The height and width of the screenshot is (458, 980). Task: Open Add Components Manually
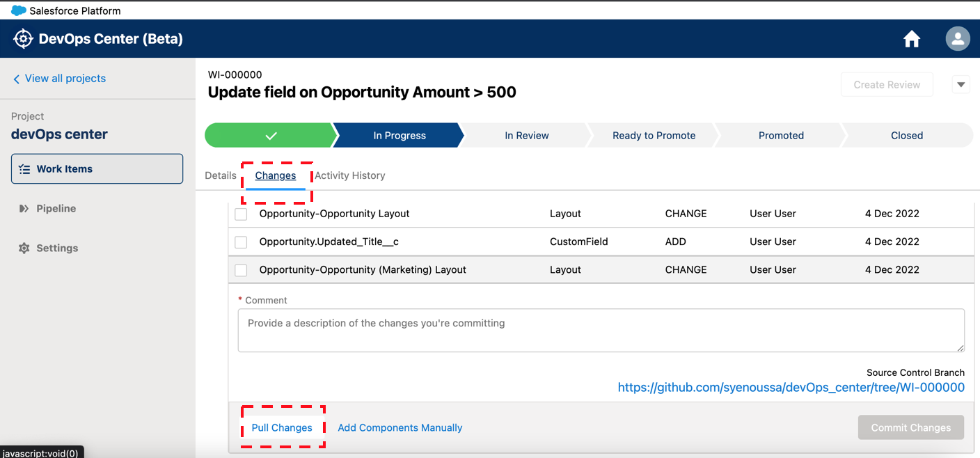click(400, 427)
